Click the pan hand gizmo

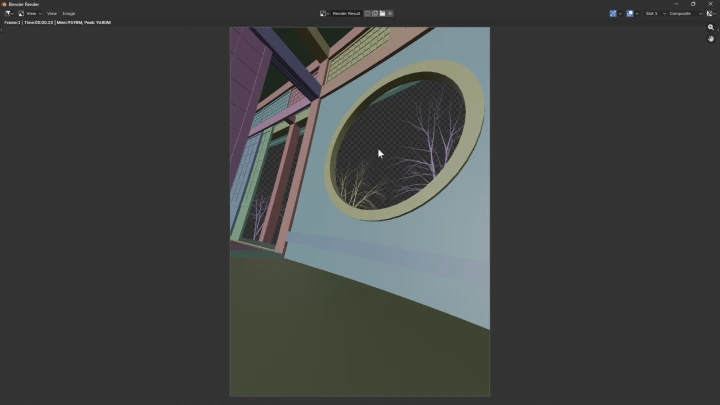tap(711, 39)
